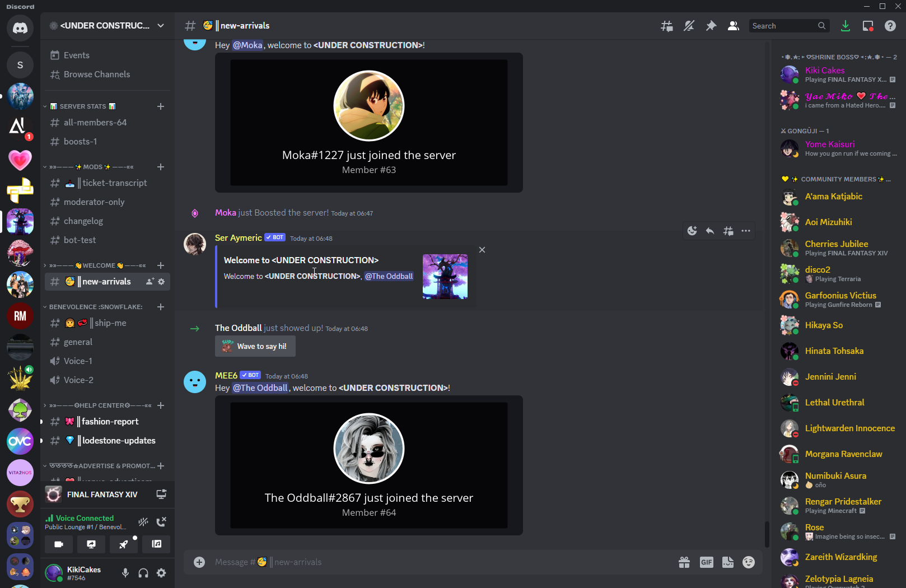Open the FINAL FANTASY XIV activity panel
The image size is (906, 588).
pos(107,494)
